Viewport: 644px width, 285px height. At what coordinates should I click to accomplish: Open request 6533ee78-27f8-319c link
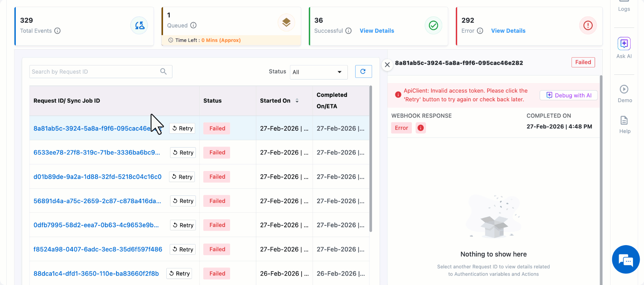pyautogui.click(x=97, y=153)
